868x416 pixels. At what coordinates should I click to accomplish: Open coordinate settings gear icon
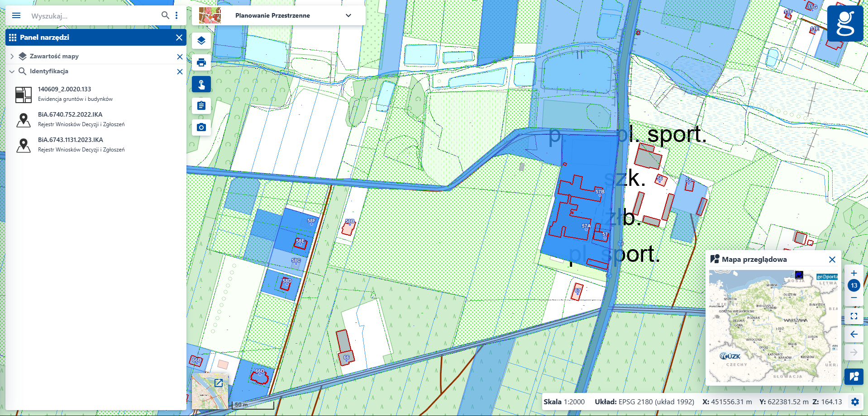(x=855, y=402)
